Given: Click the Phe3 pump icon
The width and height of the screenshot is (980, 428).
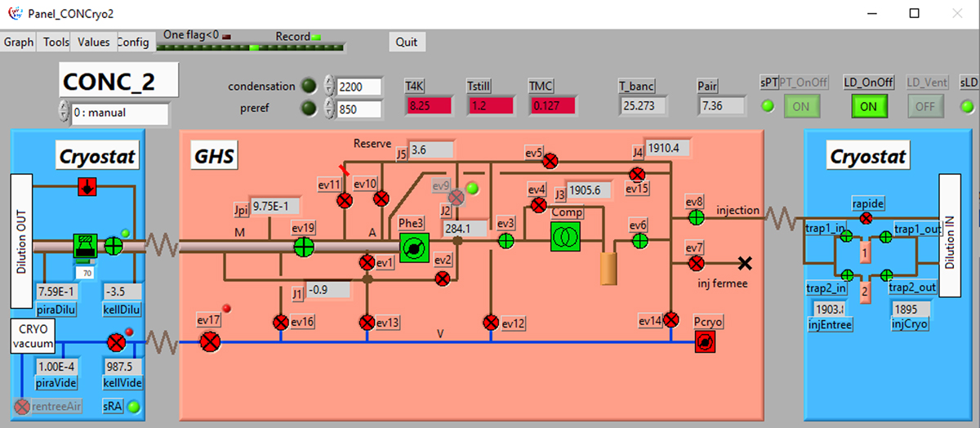Looking at the screenshot, I should click(x=413, y=246).
